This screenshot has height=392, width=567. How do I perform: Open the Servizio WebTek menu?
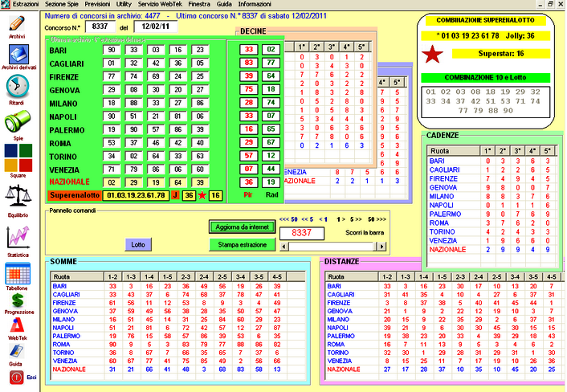point(160,4)
